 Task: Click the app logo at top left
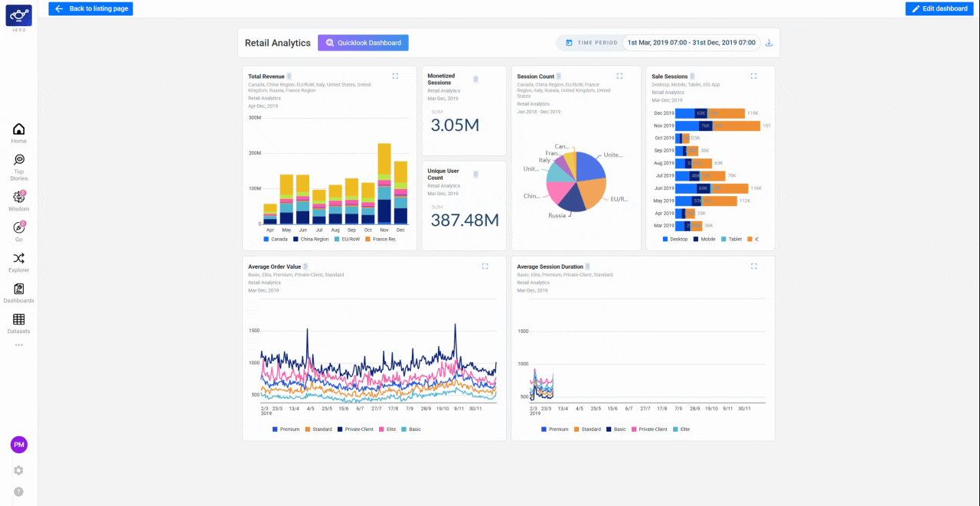tap(18, 15)
